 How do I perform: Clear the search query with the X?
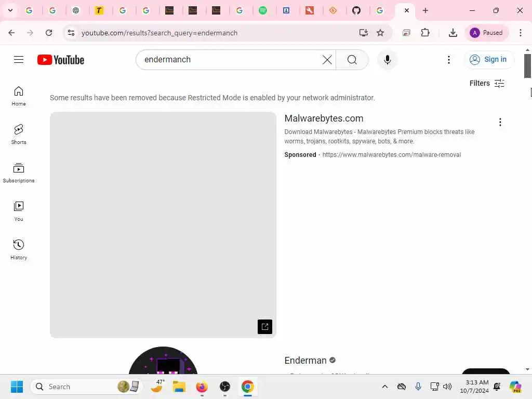point(327,60)
